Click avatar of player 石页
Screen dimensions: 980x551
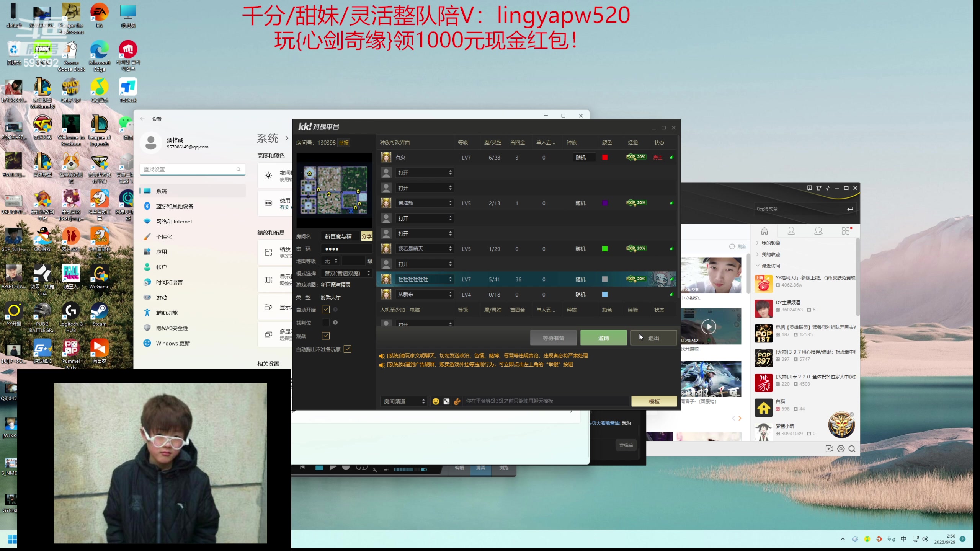pos(386,157)
